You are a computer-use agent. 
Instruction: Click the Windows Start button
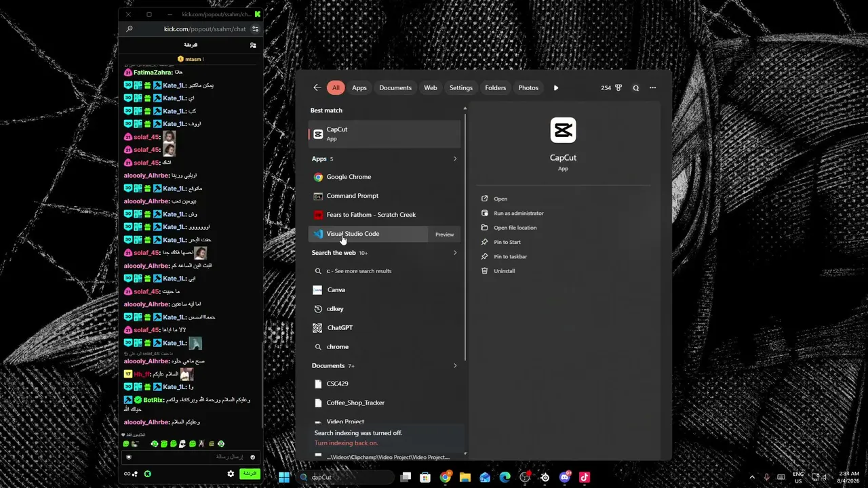[x=284, y=477]
